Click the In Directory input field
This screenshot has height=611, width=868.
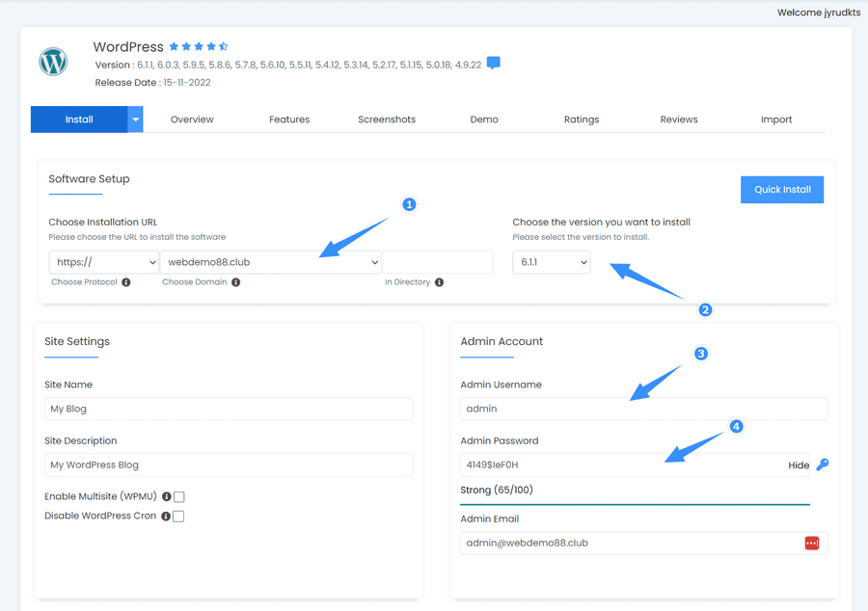438,262
